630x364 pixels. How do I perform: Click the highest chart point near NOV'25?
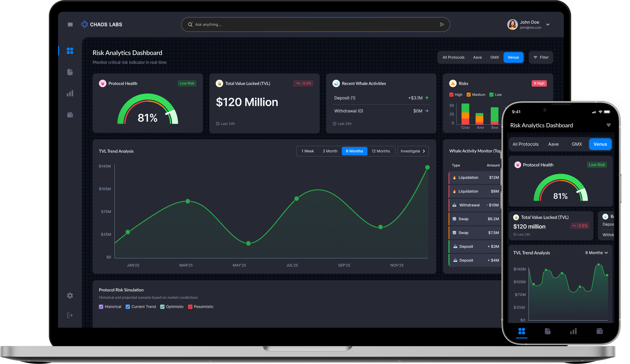427,168
